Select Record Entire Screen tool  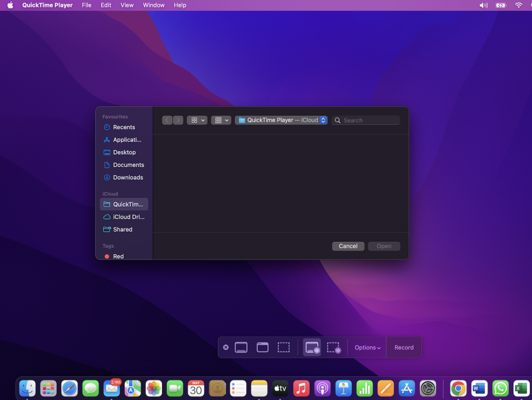click(x=312, y=348)
